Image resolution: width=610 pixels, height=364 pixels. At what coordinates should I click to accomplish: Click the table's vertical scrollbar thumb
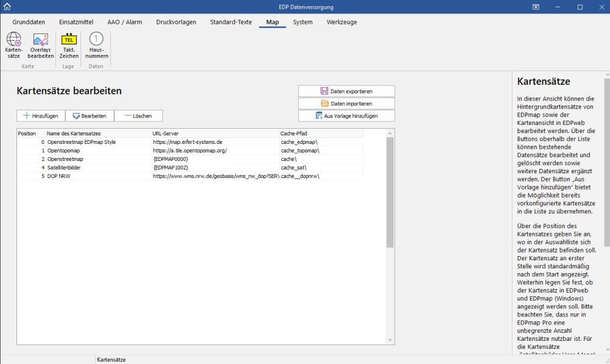390,192
